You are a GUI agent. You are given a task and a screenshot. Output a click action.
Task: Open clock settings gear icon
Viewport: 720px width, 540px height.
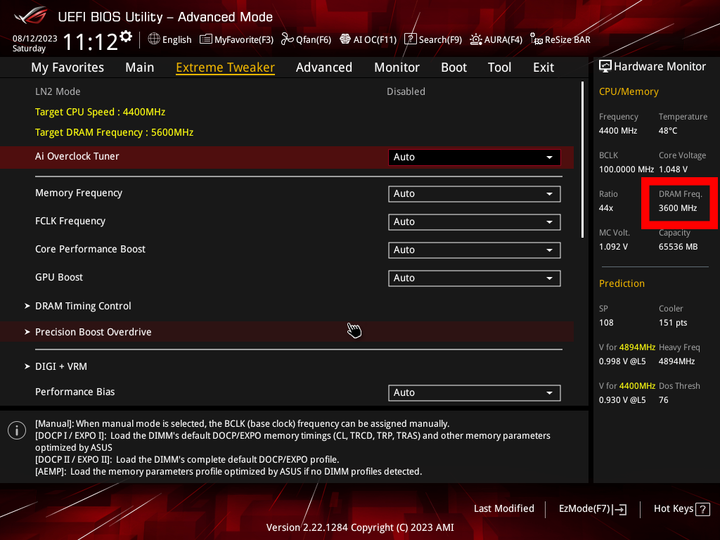pos(126,37)
